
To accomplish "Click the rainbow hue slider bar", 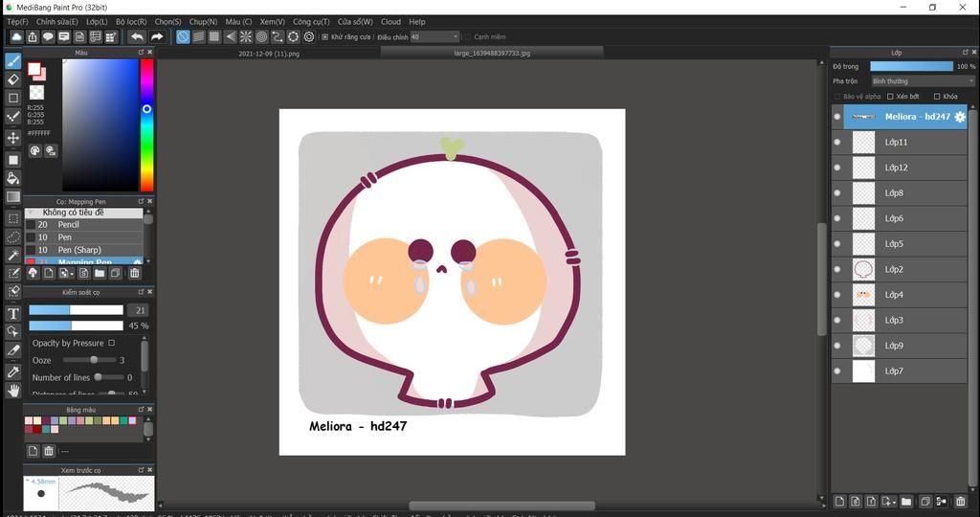I will click(146, 125).
